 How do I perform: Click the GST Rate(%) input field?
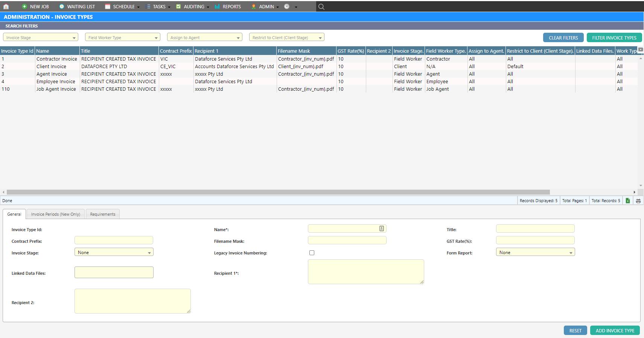pyautogui.click(x=535, y=240)
